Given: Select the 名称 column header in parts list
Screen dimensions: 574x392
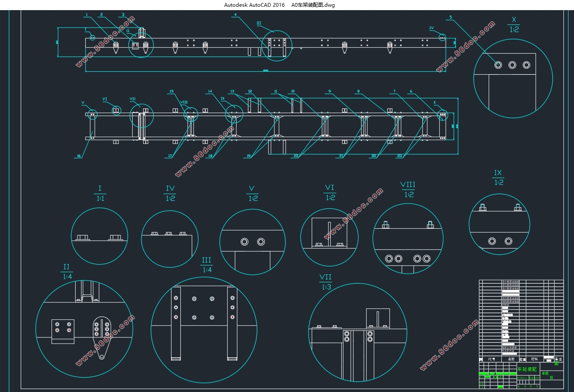Looking at the screenshot, I should pyautogui.click(x=511, y=359).
